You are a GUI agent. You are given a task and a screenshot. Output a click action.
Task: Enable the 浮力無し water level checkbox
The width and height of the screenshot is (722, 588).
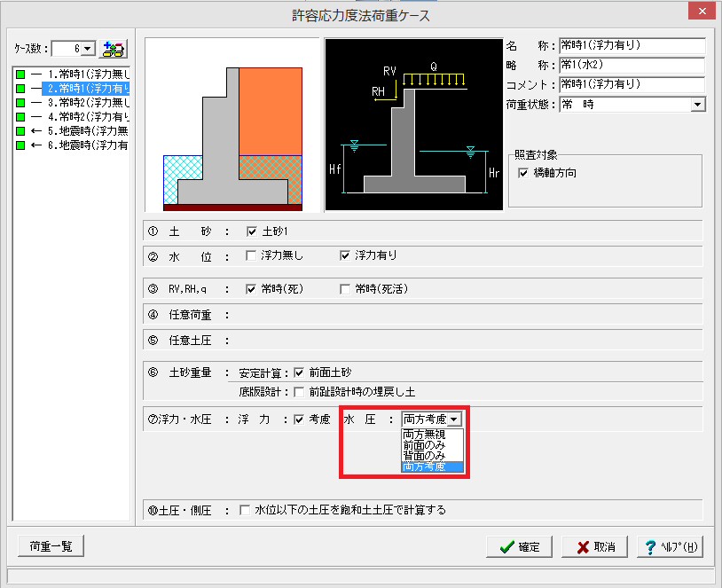[x=251, y=255]
